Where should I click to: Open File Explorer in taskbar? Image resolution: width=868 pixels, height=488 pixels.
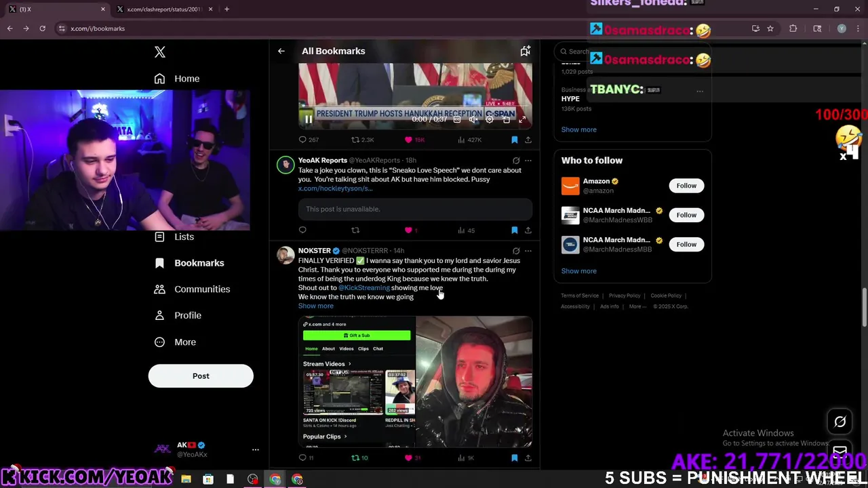[186, 479]
